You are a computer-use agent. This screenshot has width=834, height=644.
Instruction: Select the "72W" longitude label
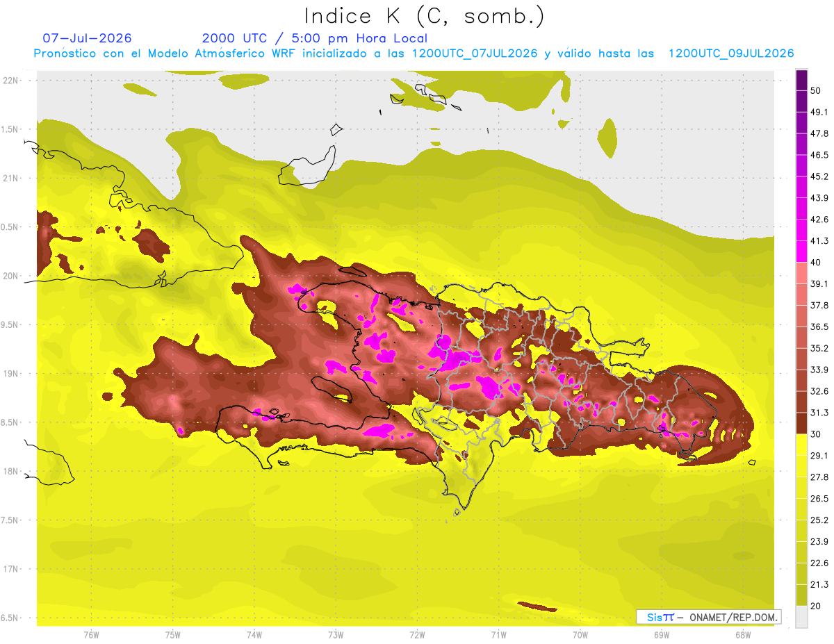417,635
